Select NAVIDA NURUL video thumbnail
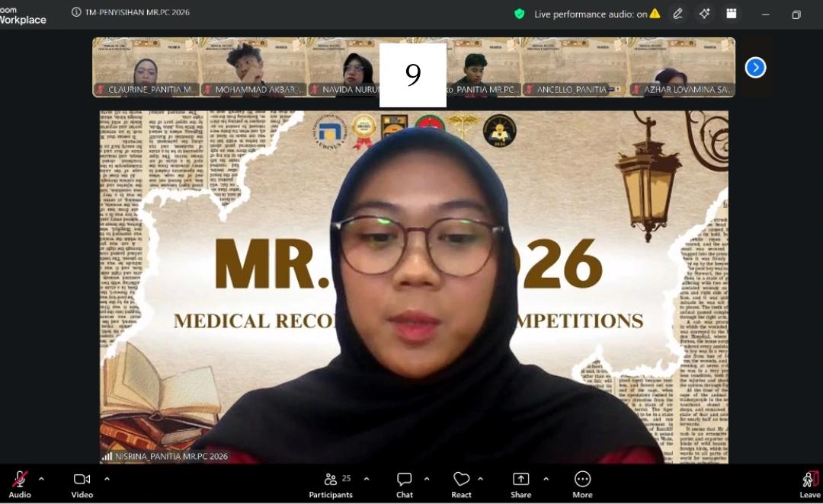Image resolution: width=823 pixels, height=504 pixels. tap(343, 67)
